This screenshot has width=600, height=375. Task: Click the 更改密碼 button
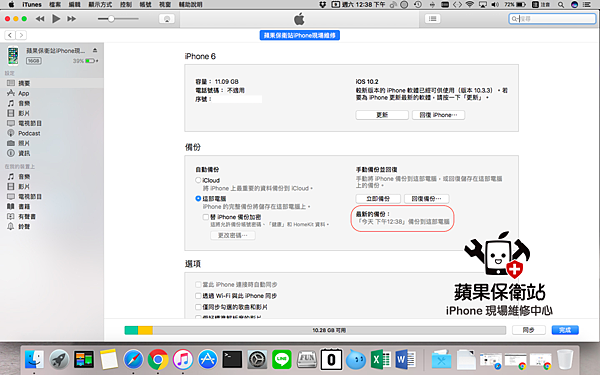pyautogui.click(x=233, y=235)
